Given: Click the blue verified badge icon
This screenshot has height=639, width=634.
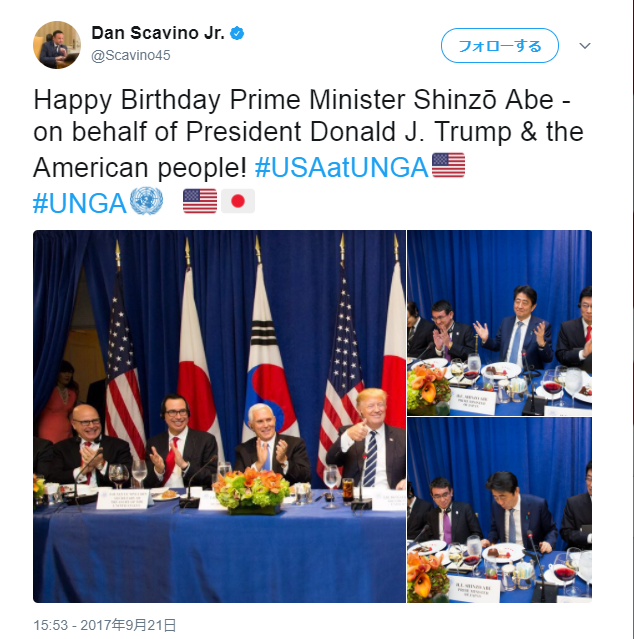Looking at the screenshot, I should pos(237,33).
